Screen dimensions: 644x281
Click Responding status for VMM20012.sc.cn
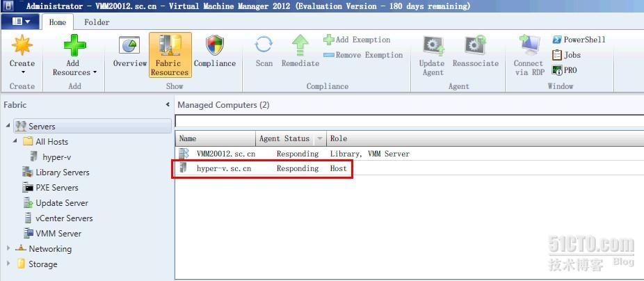[298, 154]
